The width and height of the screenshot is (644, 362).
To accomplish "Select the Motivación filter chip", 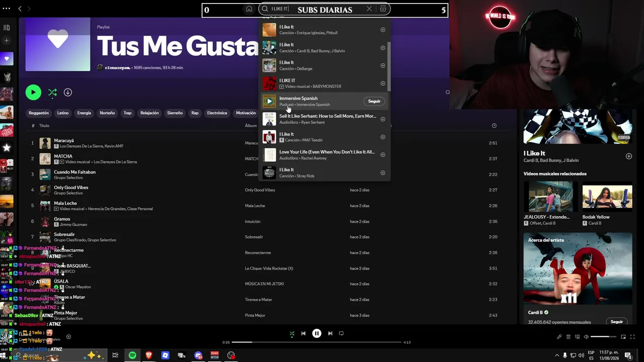I will [x=246, y=113].
